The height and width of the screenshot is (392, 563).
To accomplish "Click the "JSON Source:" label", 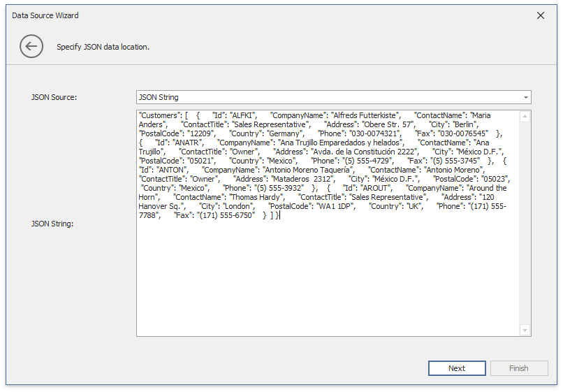I will click(x=54, y=97).
